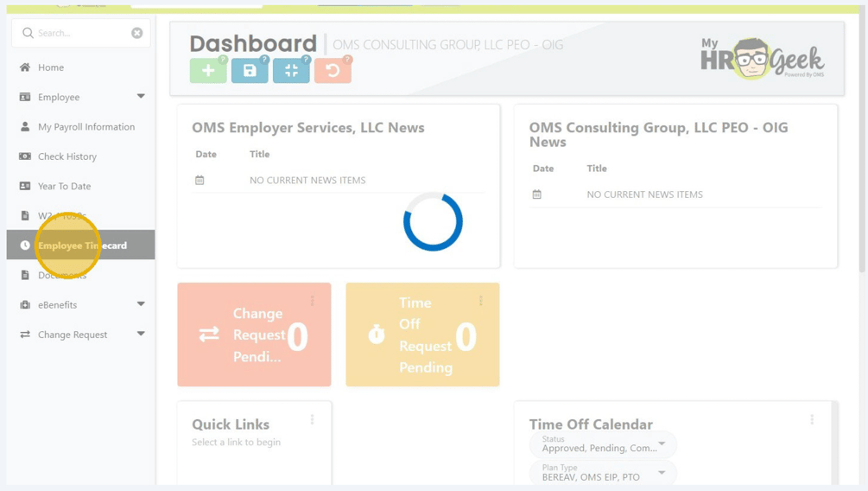Image resolution: width=868 pixels, height=491 pixels.
Task: Click the Employee ID card icon
Action: [25, 97]
